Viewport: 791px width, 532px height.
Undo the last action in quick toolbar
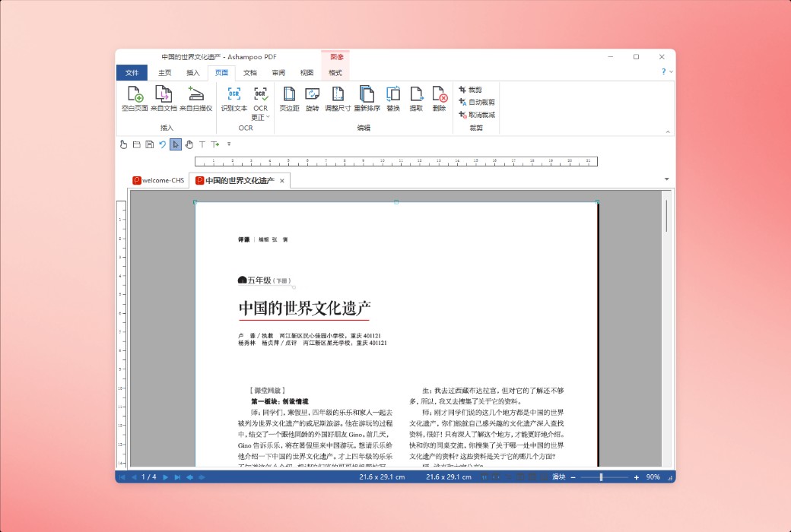tap(162, 144)
